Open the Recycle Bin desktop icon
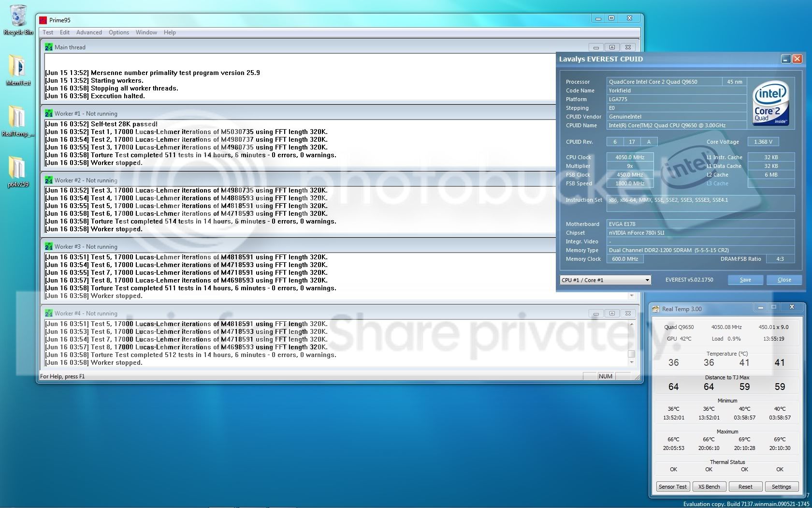The image size is (812, 508). click(18, 19)
